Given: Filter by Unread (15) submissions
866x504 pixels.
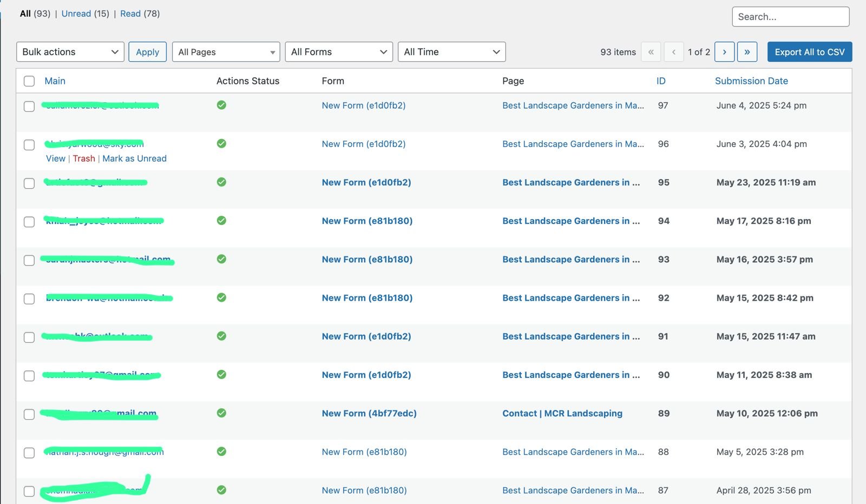Looking at the screenshot, I should 85,14.
